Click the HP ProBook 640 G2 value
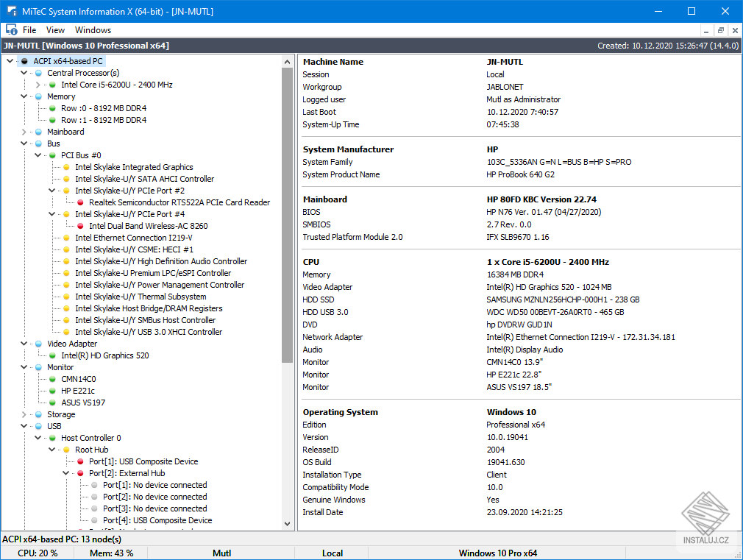The width and height of the screenshot is (743, 560). coord(520,174)
